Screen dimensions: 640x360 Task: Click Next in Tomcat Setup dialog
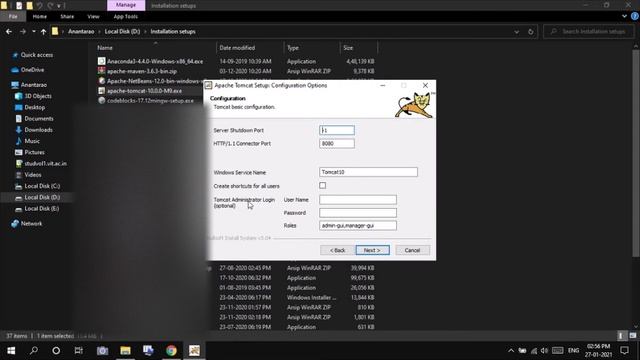pos(372,250)
